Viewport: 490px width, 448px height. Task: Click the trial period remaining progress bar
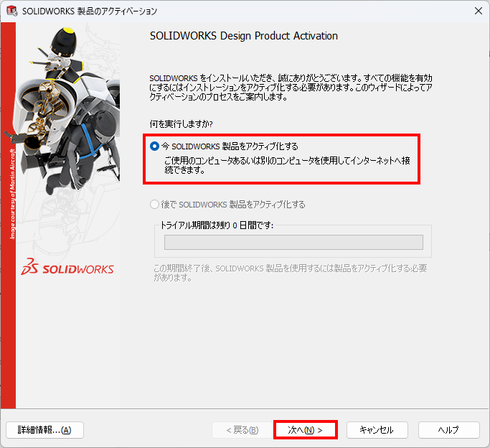pyautogui.click(x=293, y=242)
